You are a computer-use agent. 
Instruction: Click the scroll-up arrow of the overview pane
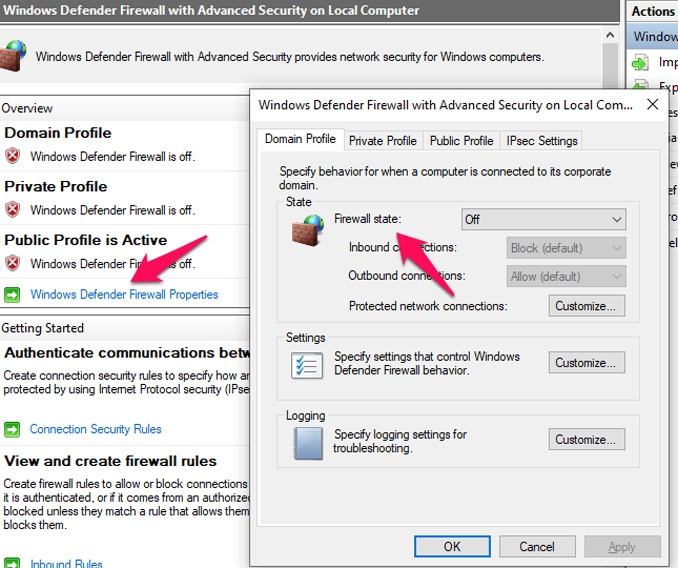[x=610, y=35]
